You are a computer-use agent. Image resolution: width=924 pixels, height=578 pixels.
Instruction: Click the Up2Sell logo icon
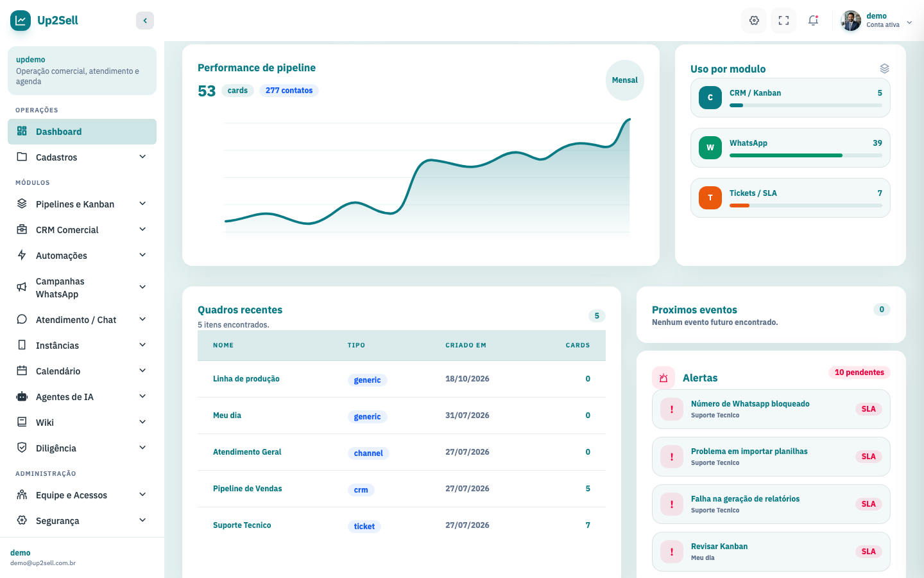click(x=21, y=21)
